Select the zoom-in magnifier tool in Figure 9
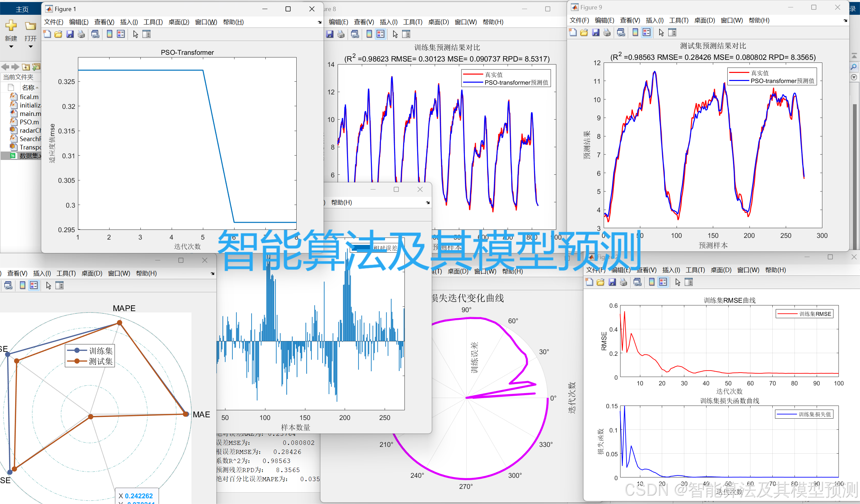The image size is (860, 504). click(x=854, y=67)
